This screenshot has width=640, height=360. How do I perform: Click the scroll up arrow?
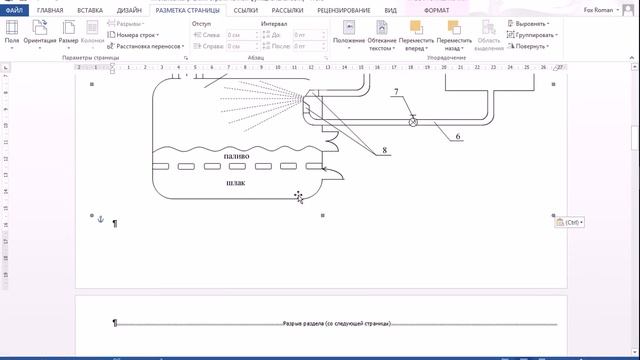click(636, 67)
